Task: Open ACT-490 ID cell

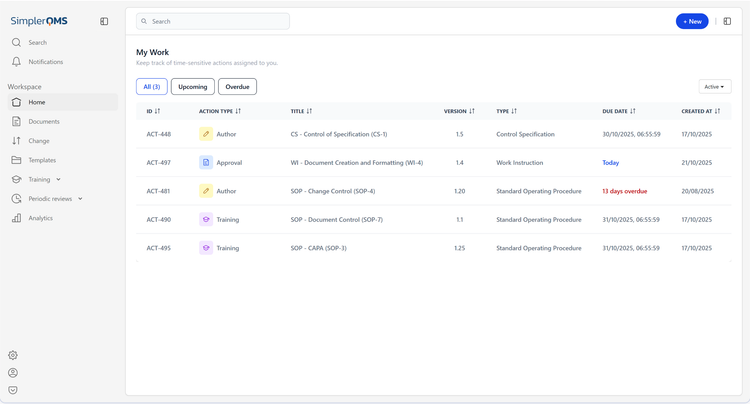Action: coord(159,219)
